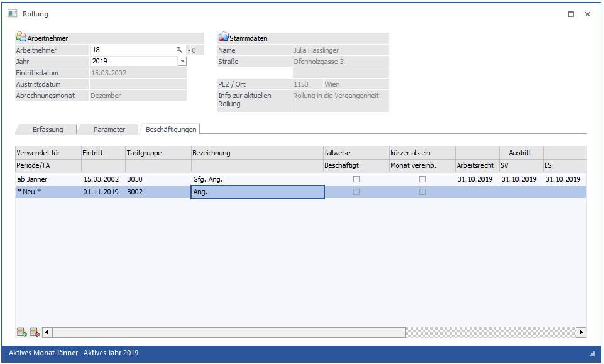The width and height of the screenshot is (604, 364).
Task: Open the Jahr combo box showing 2019
Action: [138, 61]
